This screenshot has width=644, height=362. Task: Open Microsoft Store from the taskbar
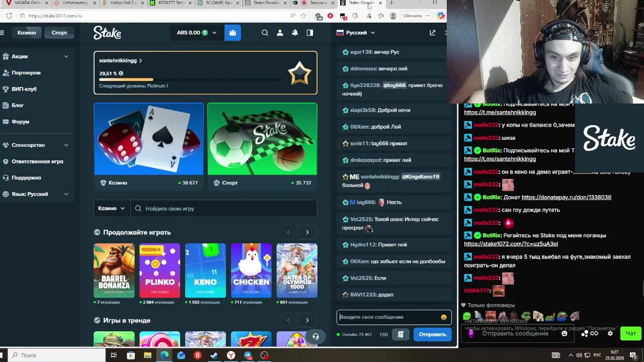[131, 355]
